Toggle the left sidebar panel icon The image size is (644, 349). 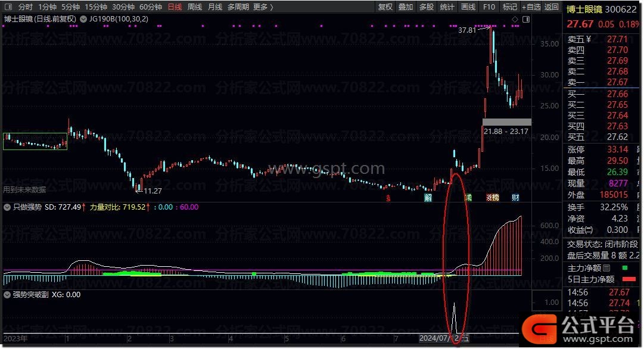8,7
